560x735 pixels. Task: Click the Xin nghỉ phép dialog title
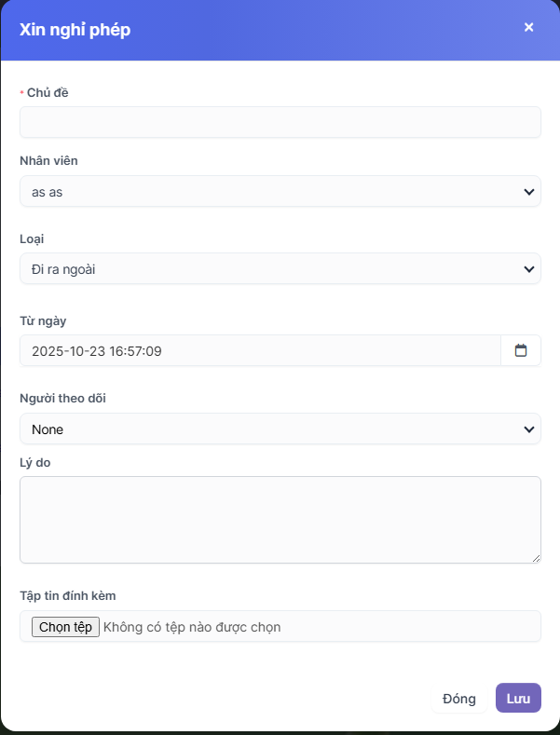coord(75,30)
